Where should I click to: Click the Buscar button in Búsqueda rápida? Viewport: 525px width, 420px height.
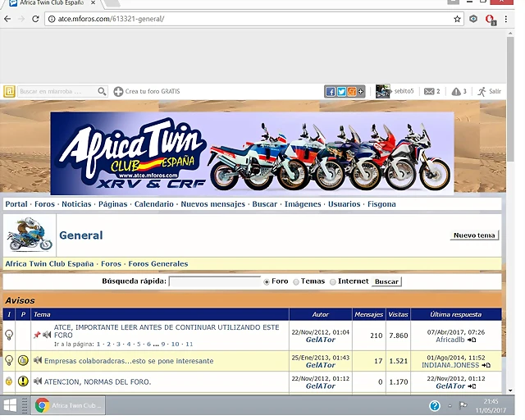coord(386,281)
